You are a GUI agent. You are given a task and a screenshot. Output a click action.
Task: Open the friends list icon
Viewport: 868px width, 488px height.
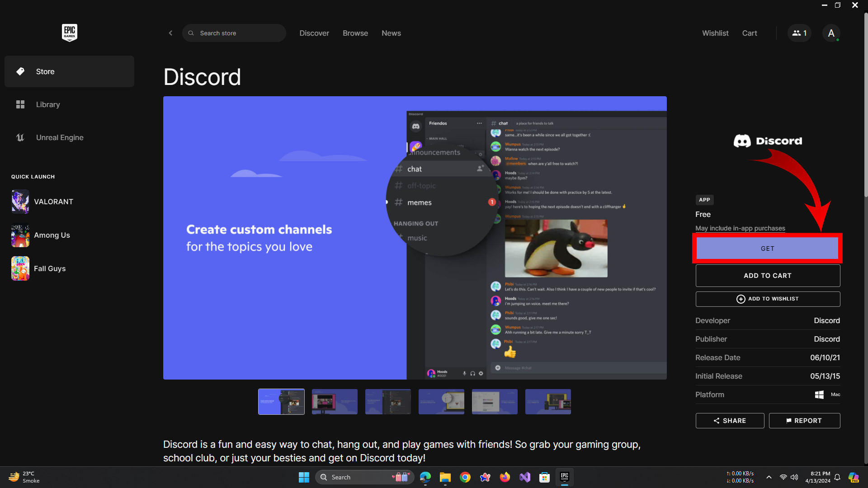pos(799,33)
